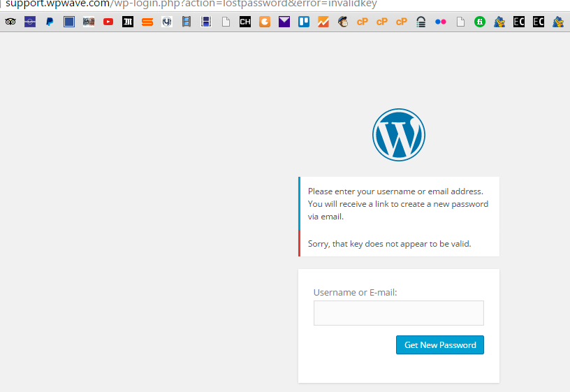This screenshot has width=570, height=392.
Task: Open the Lonely Planet bookmark icon
Action: coord(30,22)
